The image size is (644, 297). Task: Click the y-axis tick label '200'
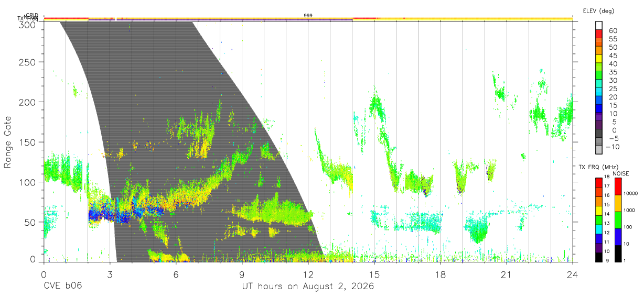coord(28,102)
